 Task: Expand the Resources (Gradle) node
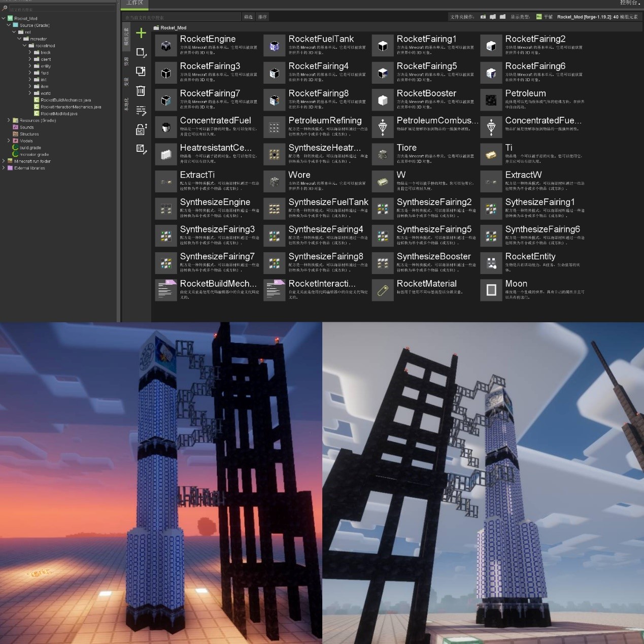9,120
